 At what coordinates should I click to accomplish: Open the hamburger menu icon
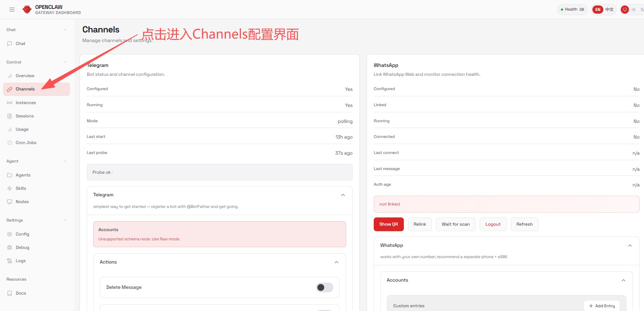pyautogui.click(x=12, y=10)
